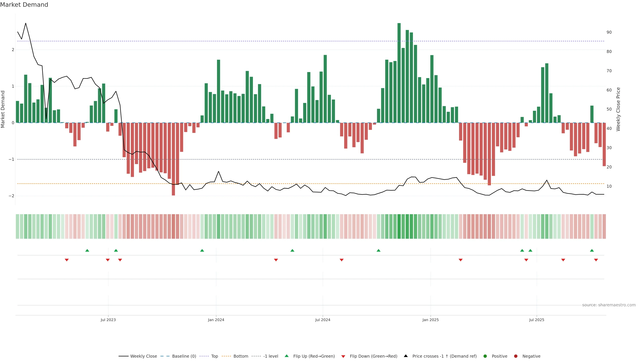Click the red Flip Down triangle in the legend

343,356
